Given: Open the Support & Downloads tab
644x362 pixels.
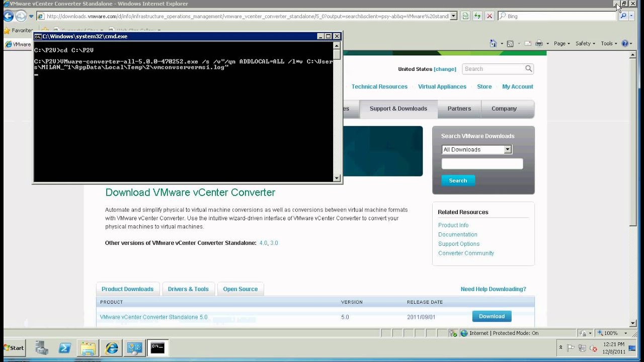Looking at the screenshot, I should click(x=398, y=109).
